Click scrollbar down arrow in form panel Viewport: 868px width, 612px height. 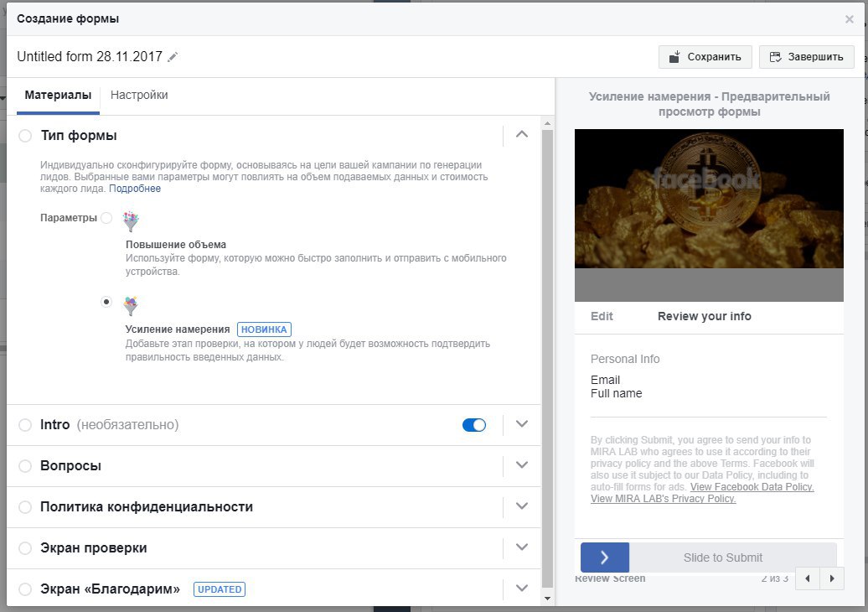coord(547,598)
